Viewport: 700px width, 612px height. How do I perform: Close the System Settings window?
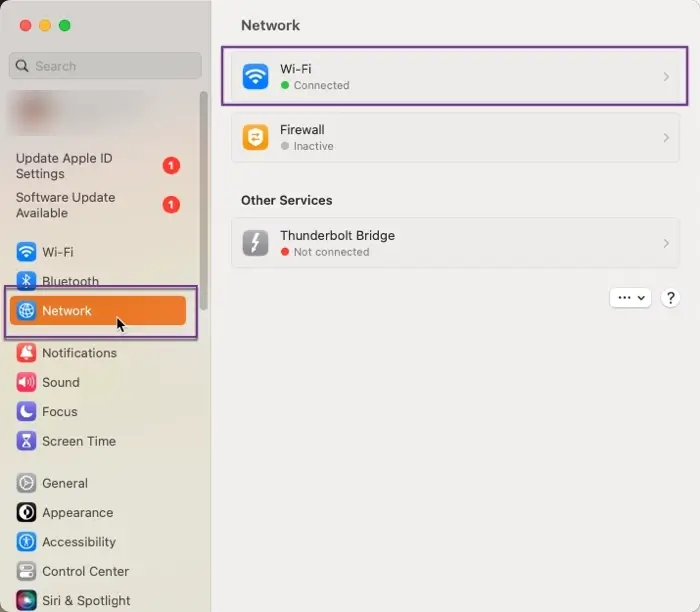[25, 25]
